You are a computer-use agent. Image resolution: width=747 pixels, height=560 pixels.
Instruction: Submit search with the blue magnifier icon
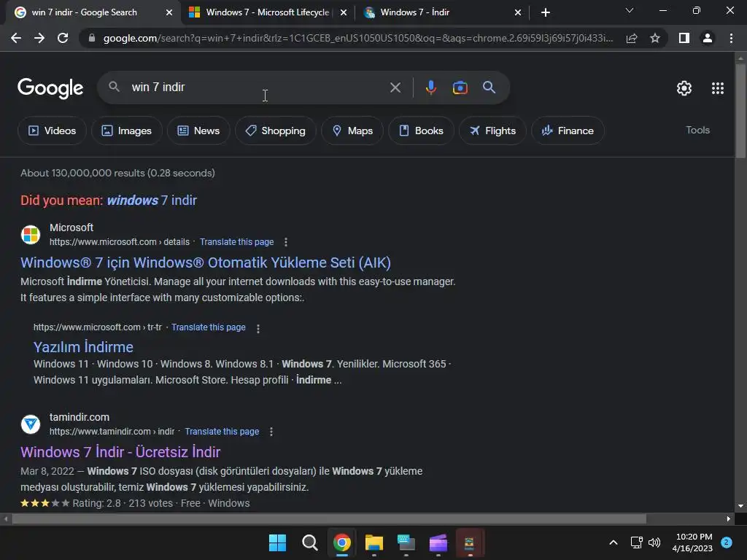(489, 87)
